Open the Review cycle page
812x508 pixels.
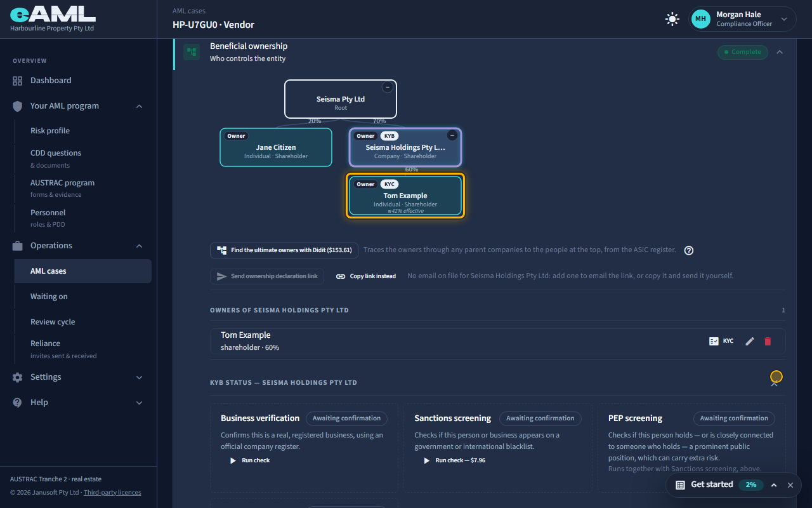click(x=83, y=322)
